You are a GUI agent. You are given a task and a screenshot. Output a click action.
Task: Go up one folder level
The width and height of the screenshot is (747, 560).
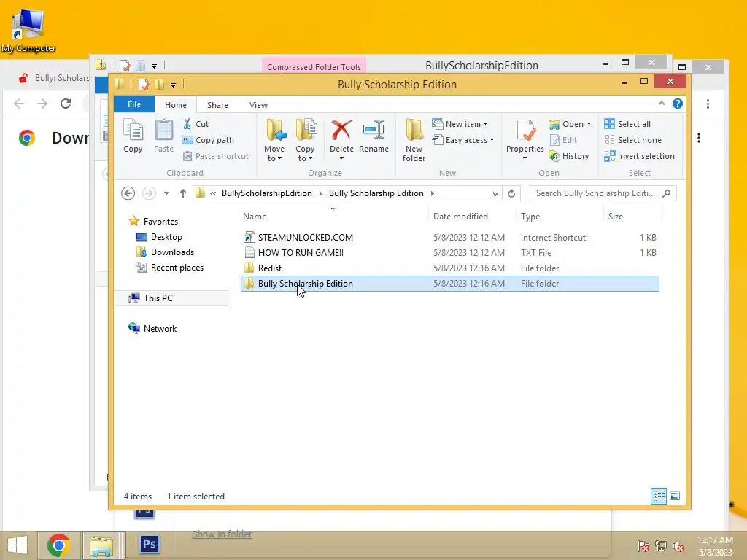[183, 192]
